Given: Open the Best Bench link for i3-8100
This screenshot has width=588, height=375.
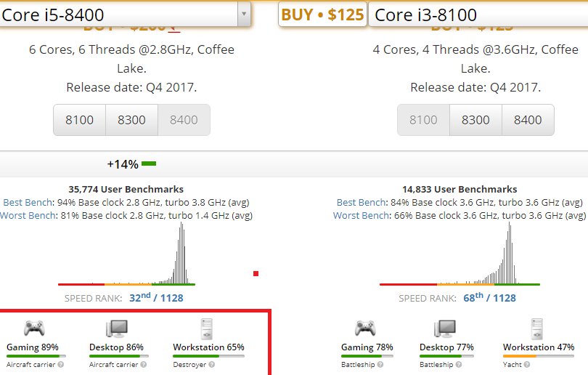Looking at the screenshot, I should coord(361,203).
